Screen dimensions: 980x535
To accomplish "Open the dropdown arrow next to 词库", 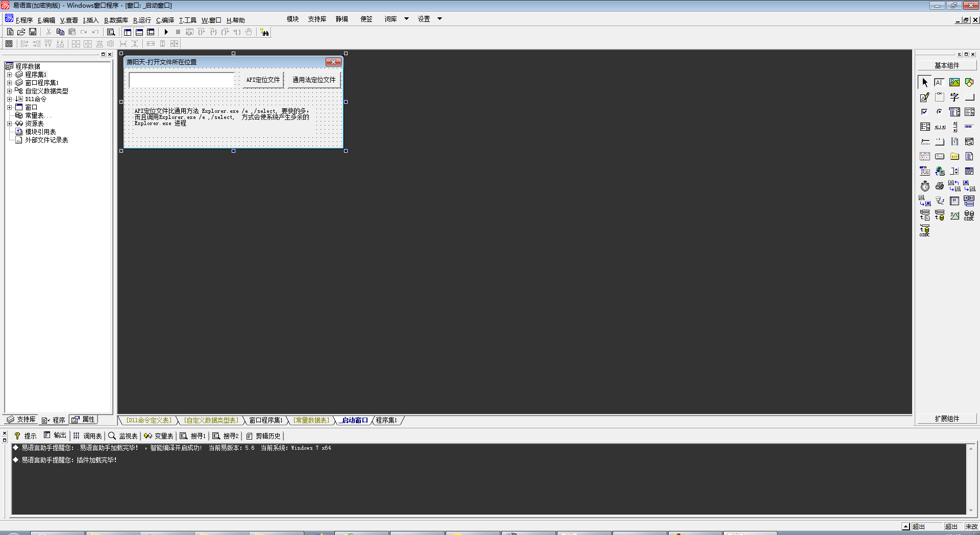I will pyautogui.click(x=406, y=19).
